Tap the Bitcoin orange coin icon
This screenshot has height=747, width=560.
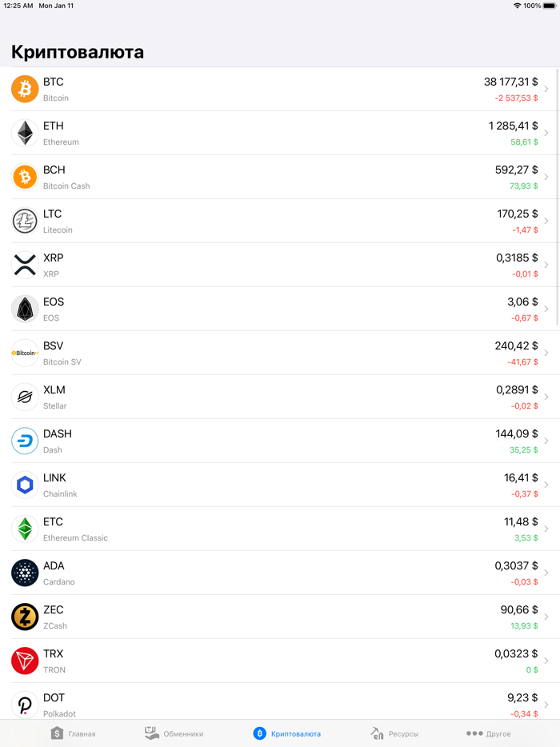(x=25, y=89)
